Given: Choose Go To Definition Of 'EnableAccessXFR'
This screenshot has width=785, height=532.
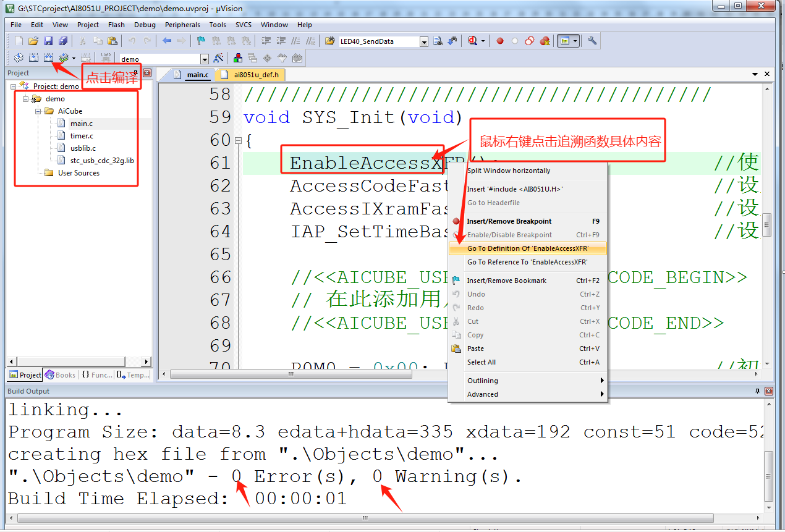Looking at the screenshot, I should click(x=527, y=248).
